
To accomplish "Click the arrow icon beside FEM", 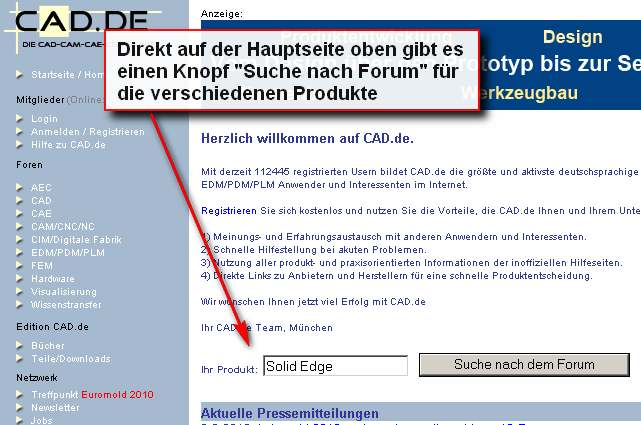I will [x=19, y=266].
